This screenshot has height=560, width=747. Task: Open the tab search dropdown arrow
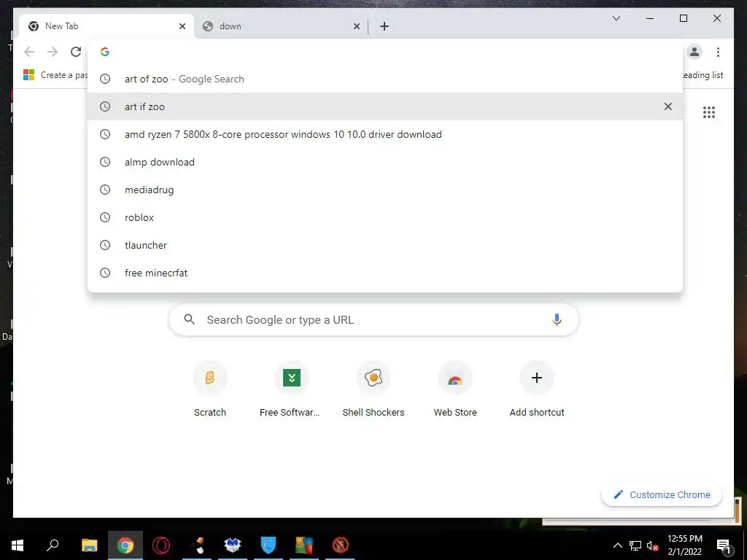tap(616, 18)
